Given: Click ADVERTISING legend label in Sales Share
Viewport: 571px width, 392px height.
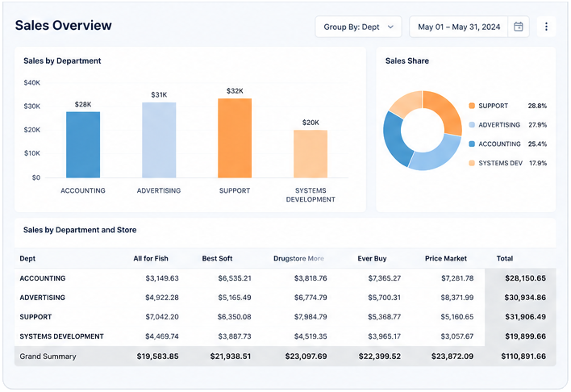Looking at the screenshot, I should point(499,124).
